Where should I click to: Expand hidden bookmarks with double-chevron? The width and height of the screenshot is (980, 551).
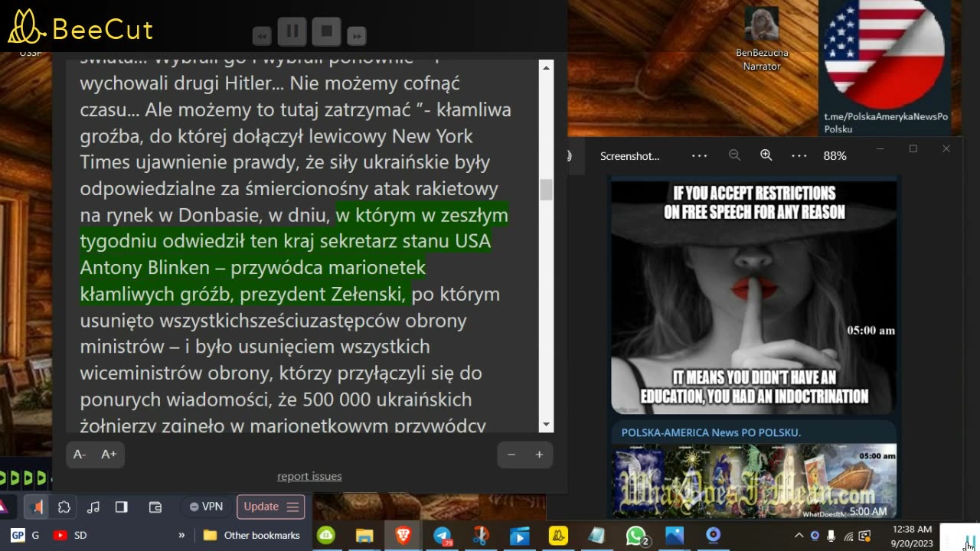pos(181,536)
